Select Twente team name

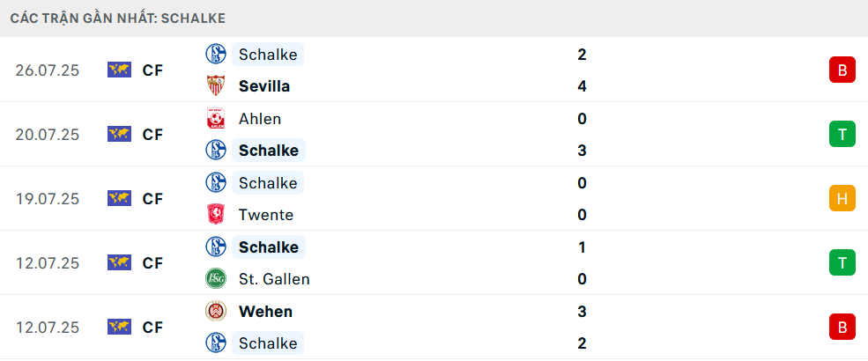(x=266, y=215)
